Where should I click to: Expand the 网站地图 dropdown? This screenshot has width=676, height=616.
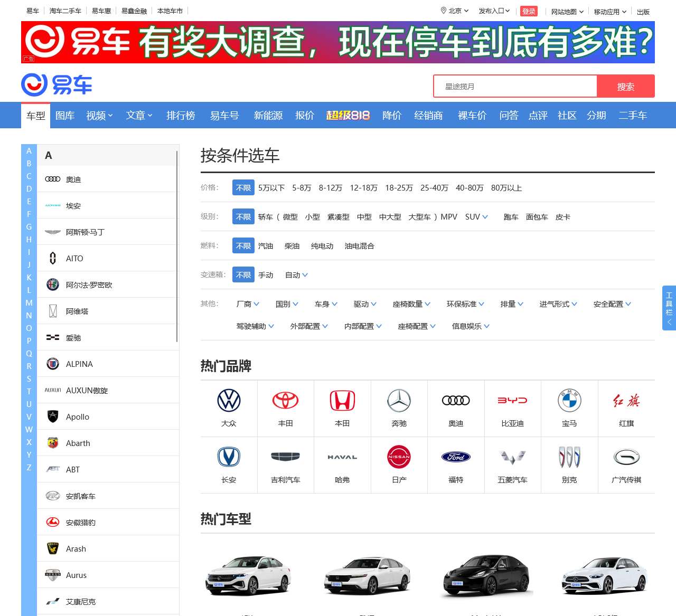point(567,12)
